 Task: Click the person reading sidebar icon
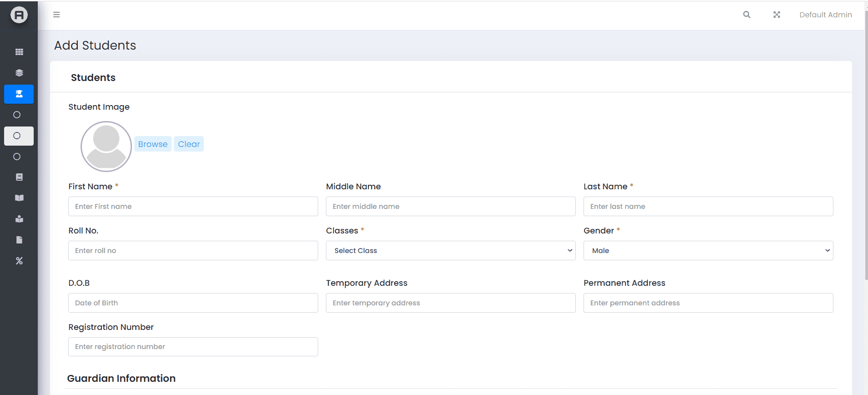[x=19, y=219]
